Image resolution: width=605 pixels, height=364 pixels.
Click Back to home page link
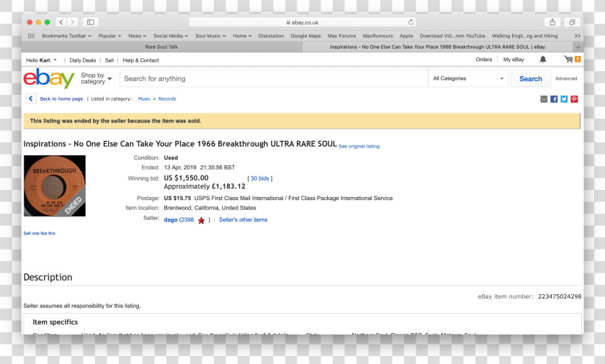point(61,99)
